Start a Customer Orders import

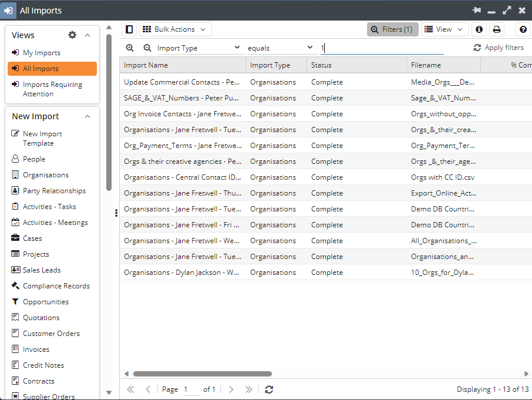point(52,334)
